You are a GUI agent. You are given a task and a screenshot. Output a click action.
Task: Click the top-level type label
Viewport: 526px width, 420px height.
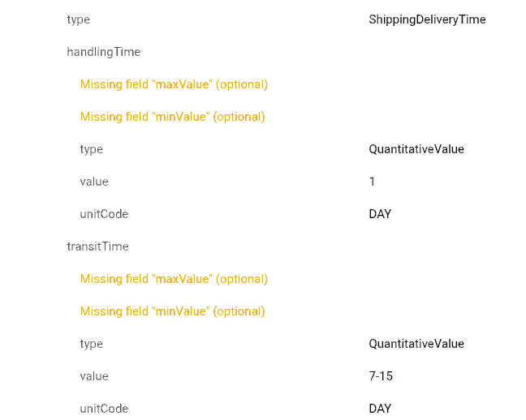point(78,19)
